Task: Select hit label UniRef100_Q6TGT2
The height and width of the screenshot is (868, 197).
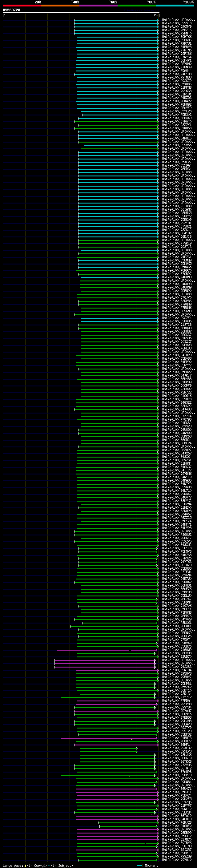Action: (x=177, y=768)
